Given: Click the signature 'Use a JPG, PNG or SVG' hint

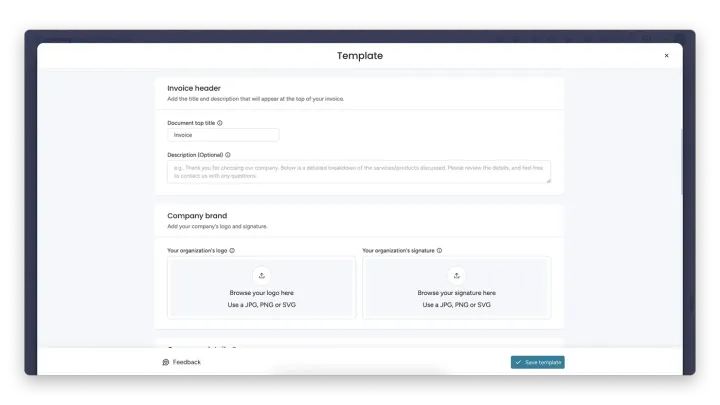Looking at the screenshot, I should tap(457, 305).
